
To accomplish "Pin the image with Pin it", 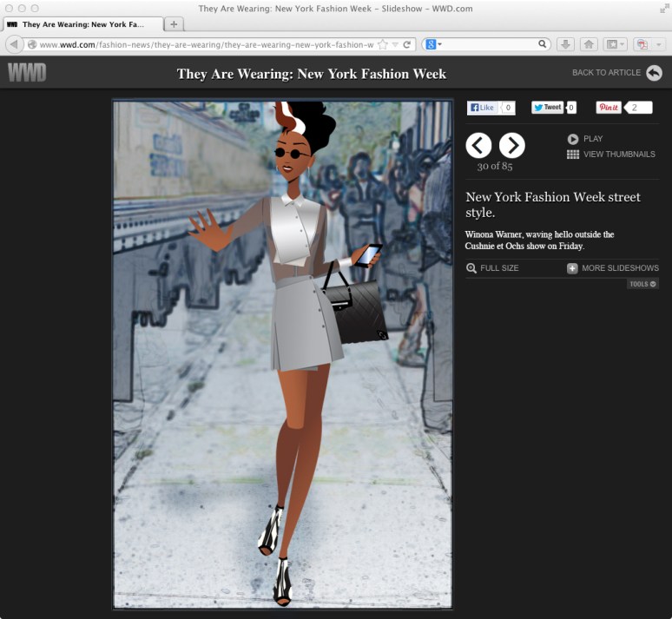I will pyautogui.click(x=609, y=108).
